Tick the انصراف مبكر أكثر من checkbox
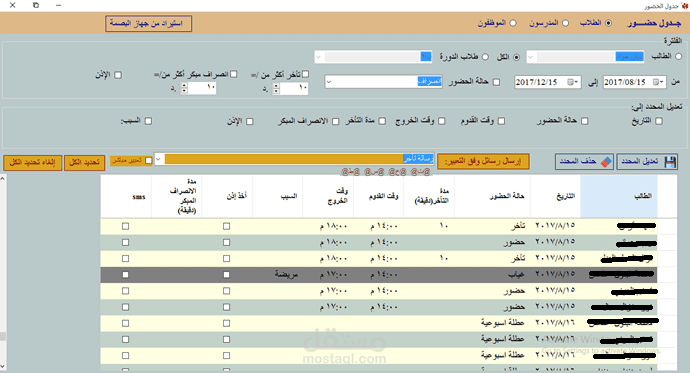Image resolution: width=690 pixels, height=373 pixels. tap(234, 74)
